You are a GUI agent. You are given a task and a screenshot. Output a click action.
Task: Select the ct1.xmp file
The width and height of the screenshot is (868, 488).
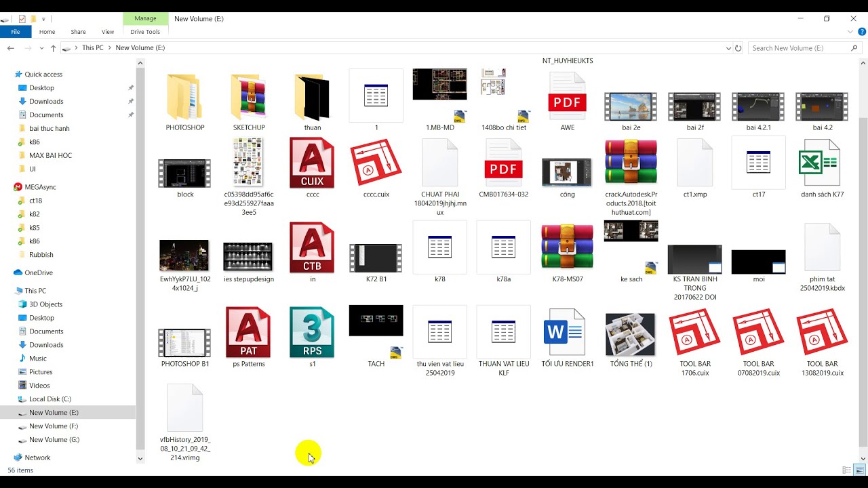point(695,163)
